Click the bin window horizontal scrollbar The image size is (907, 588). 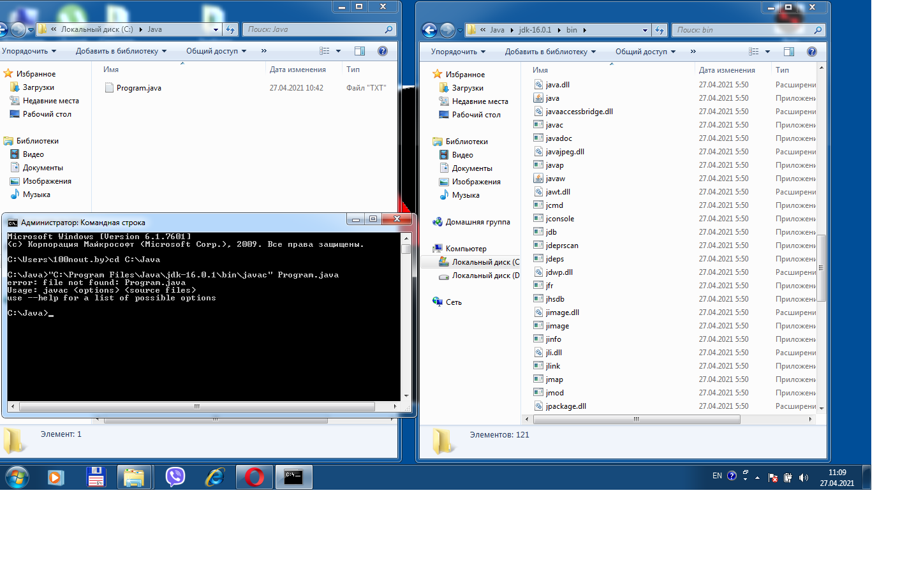coord(636,420)
